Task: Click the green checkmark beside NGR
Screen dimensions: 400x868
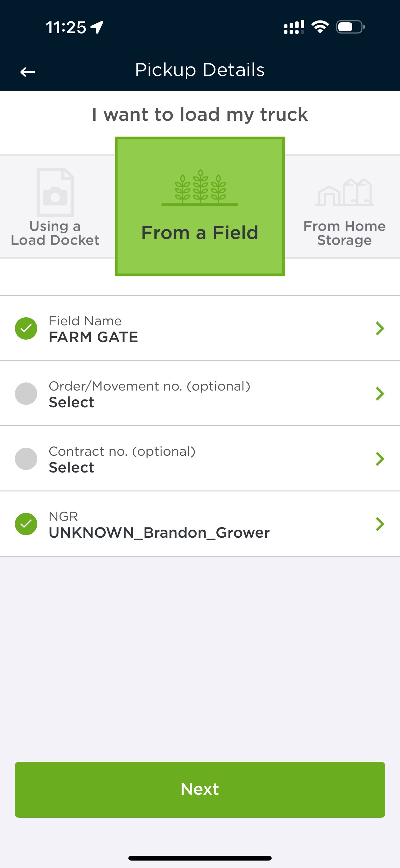Action: 26,524
